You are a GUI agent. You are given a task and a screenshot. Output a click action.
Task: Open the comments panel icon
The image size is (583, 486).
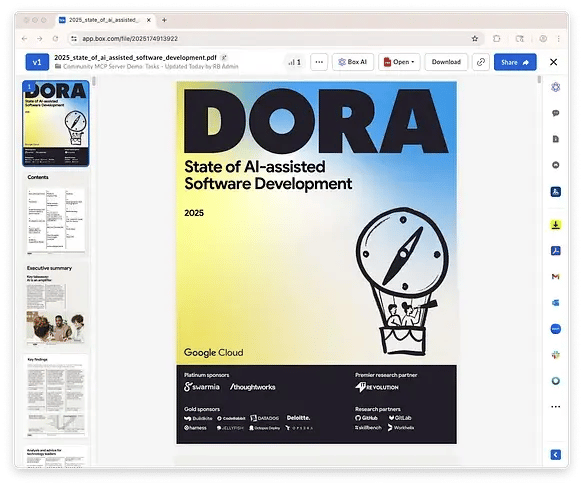[x=555, y=113]
